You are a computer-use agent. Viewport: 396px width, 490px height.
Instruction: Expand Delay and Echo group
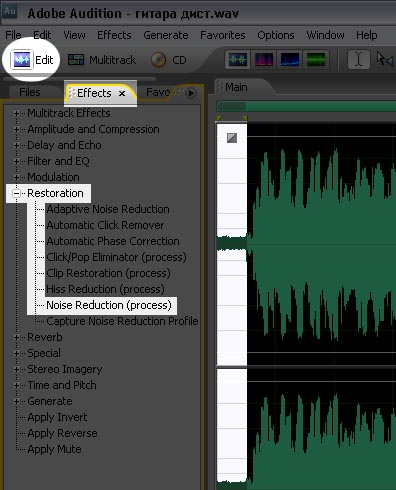click(16, 145)
